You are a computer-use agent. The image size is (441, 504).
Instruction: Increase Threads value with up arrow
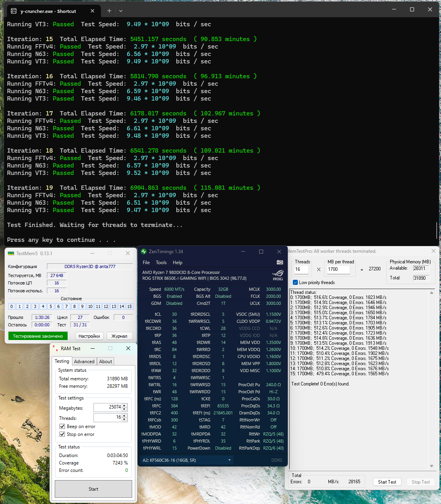124,416
